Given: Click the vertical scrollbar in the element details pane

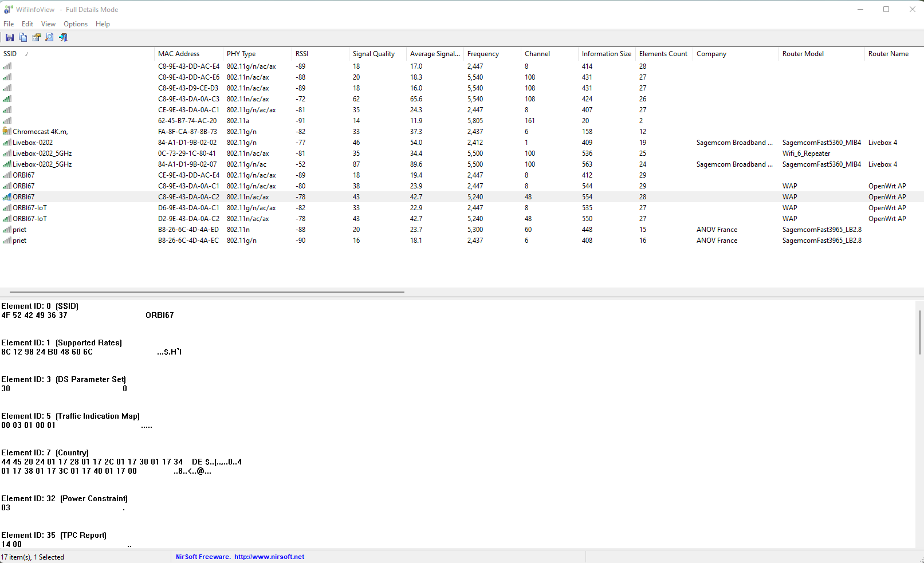Looking at the screenshot, I should (x=919, y=332).
